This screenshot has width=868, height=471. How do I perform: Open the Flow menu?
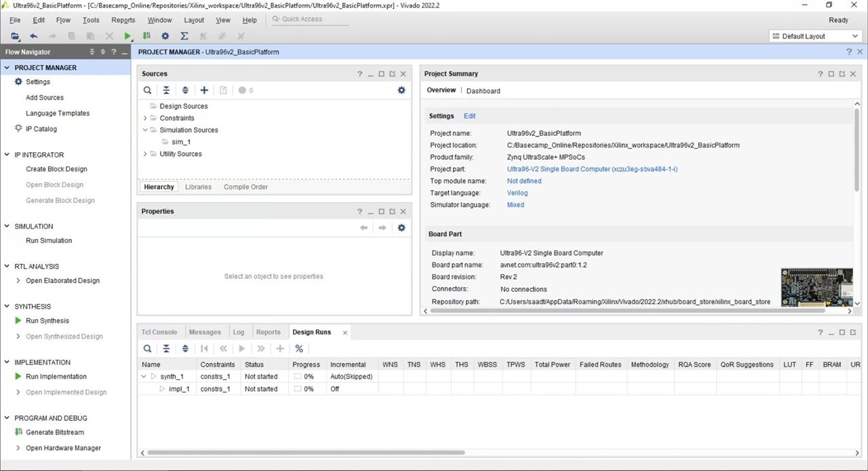pyautogui.click(x=63, y=20)
